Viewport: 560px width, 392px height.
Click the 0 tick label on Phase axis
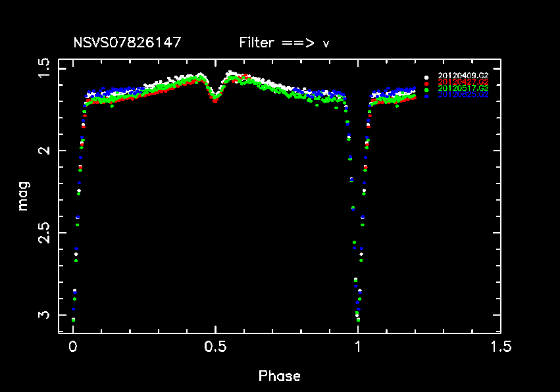tap(73, 347)
